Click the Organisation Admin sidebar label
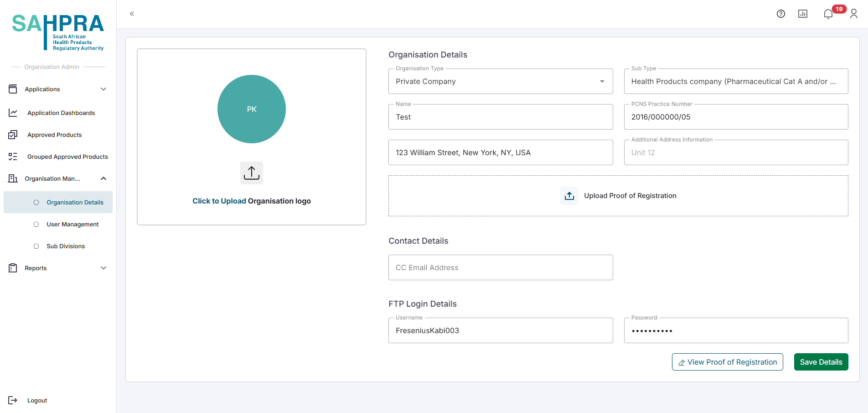Viewport: 868px width, 413px height. 52,67
